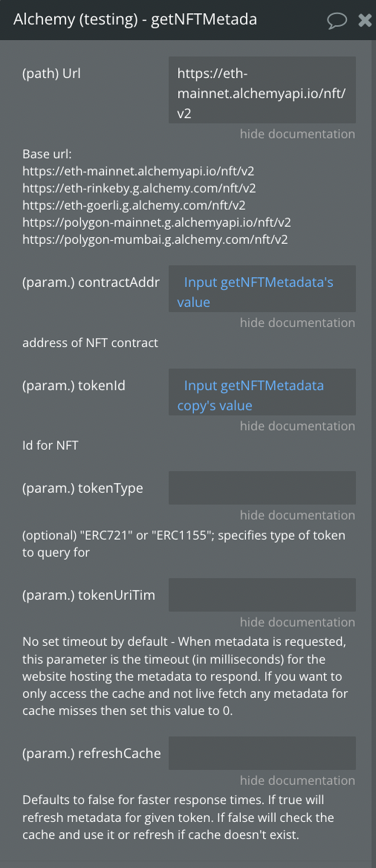Hide documentation under tokenType
Image resolution: width=376 pixels, height=868 pixels.
tap(297, 516)
